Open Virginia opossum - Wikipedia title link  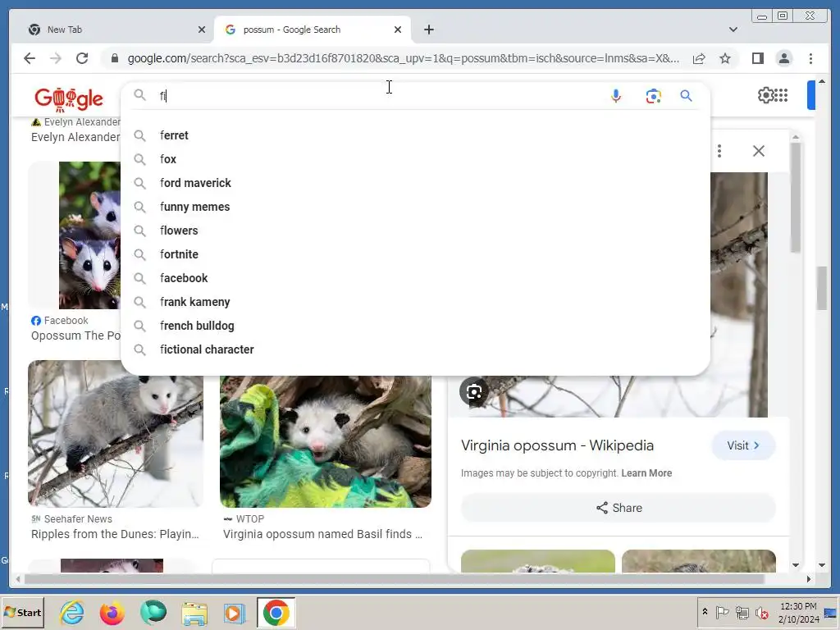[557, 445]
